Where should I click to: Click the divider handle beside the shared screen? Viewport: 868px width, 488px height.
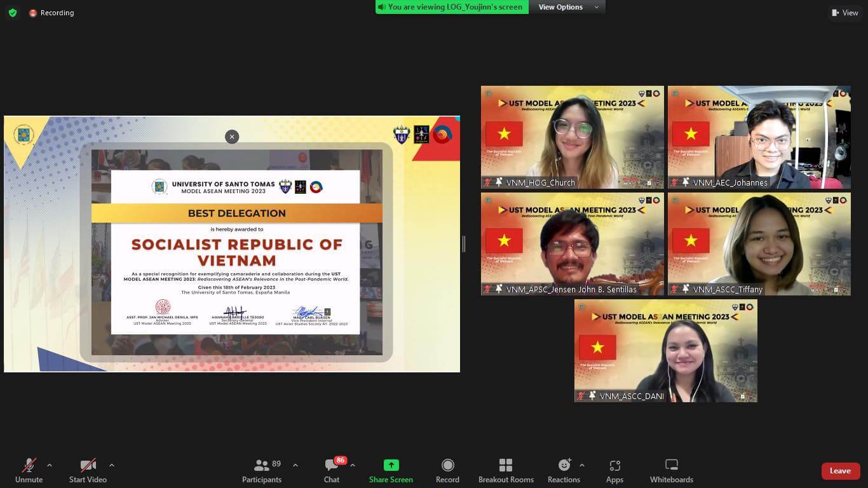click(x=464, y=243)
